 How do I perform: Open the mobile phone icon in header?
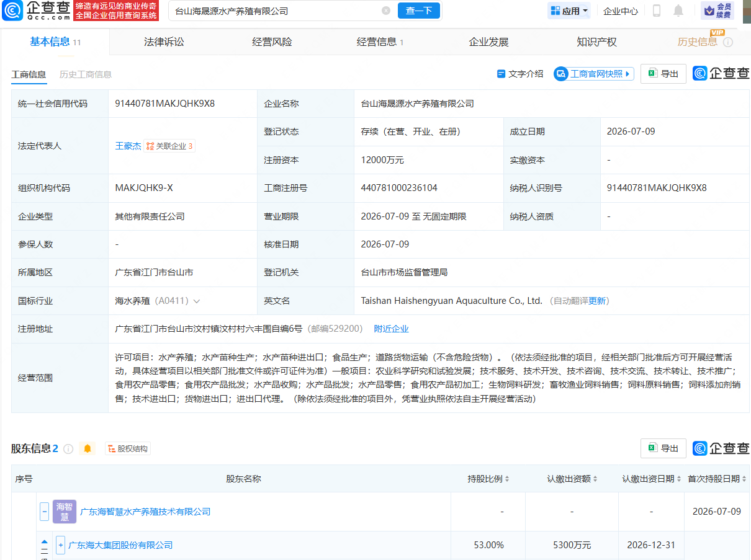[x=657, y=11]
